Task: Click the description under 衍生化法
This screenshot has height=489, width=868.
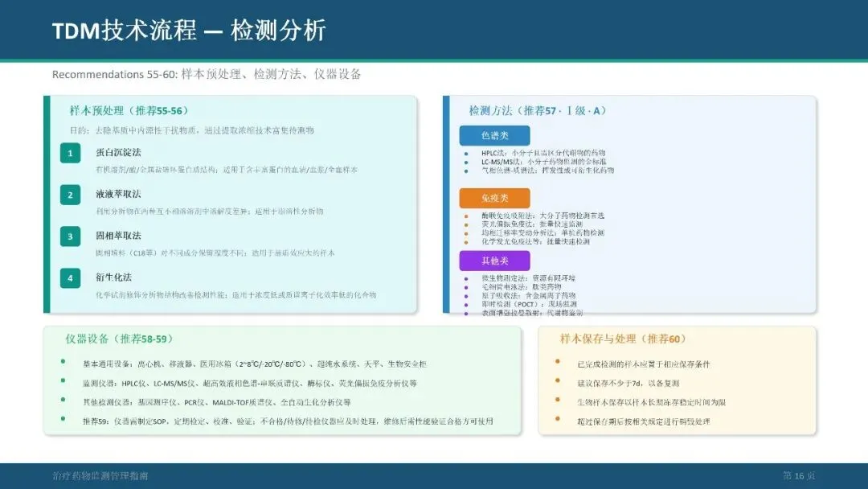Action: [x=235, y=294]
